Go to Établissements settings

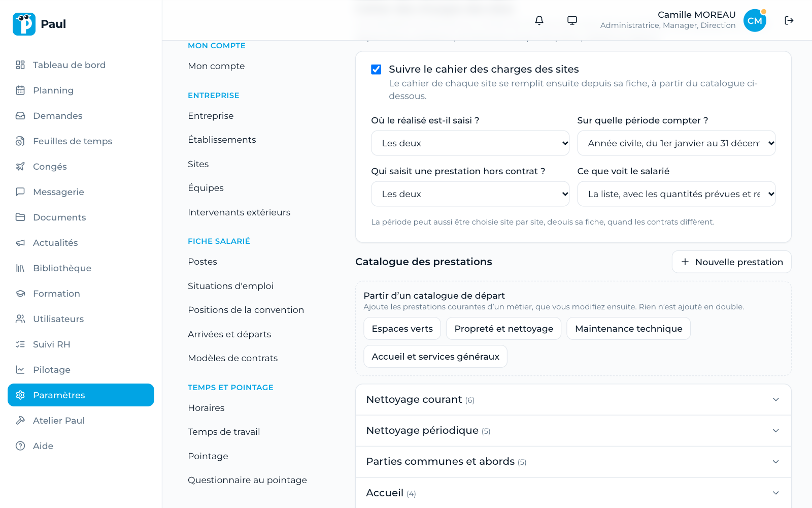pos(222,140)
